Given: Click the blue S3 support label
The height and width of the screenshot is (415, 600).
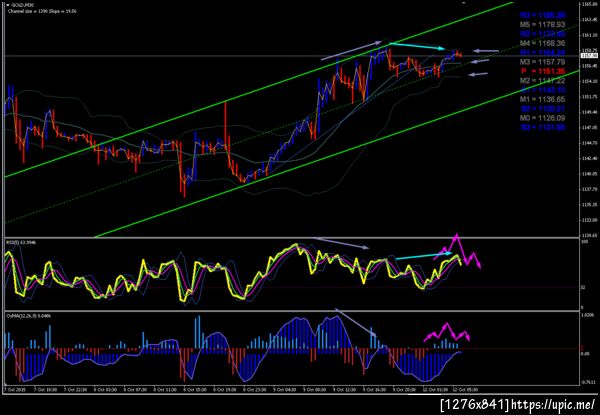Looking at the screenshot, I should (543, 127).
